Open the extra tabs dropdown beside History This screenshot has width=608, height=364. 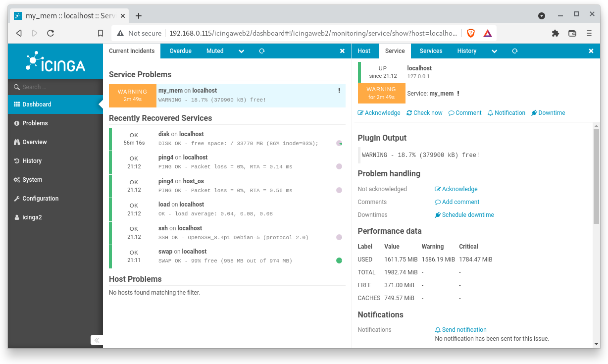point(494,51)
